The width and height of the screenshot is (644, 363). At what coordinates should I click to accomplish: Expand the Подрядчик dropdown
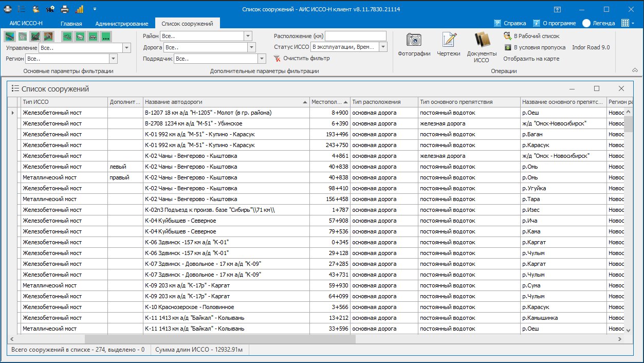tap(262, 59)
